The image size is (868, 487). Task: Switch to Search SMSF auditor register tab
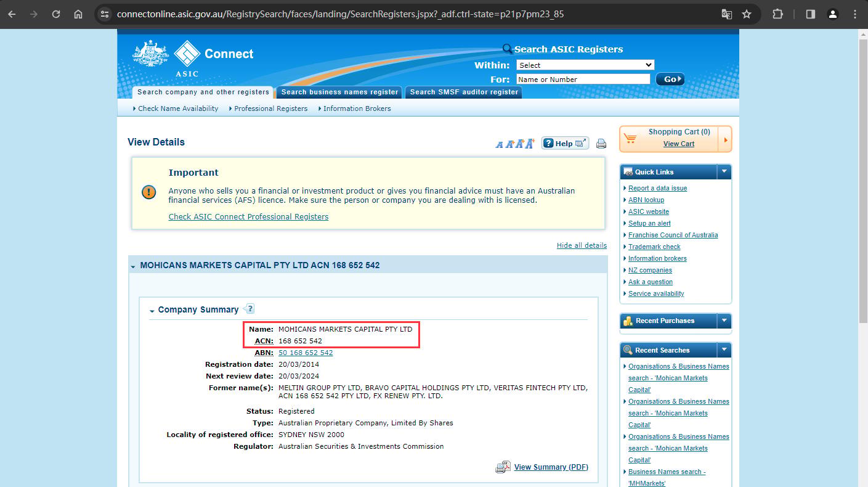[x=464, y=92]
